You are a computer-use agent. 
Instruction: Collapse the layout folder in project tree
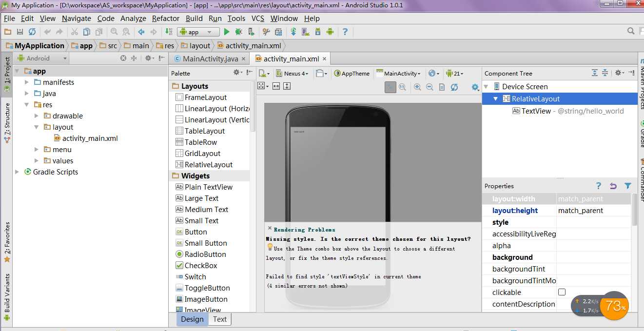(37, 127)
